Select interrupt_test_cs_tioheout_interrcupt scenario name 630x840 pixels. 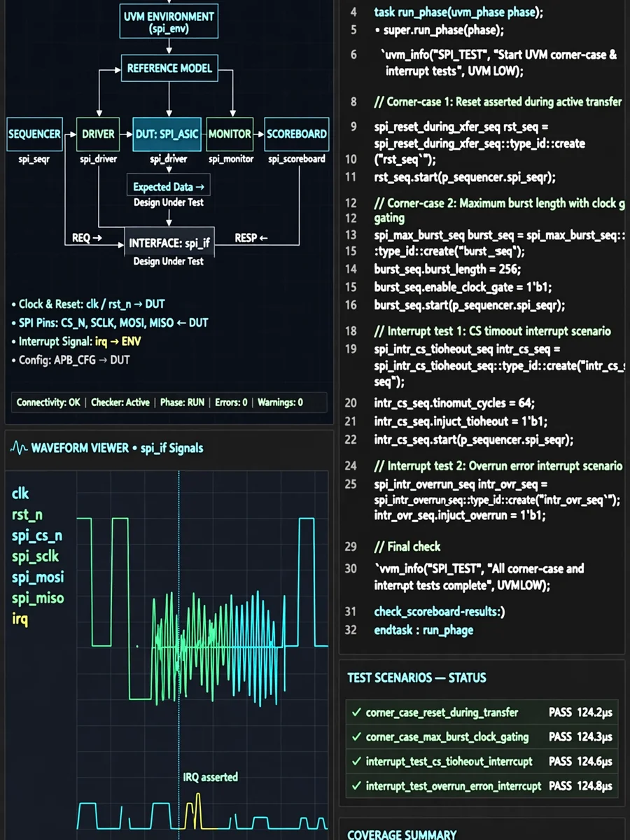coord(449,762)
